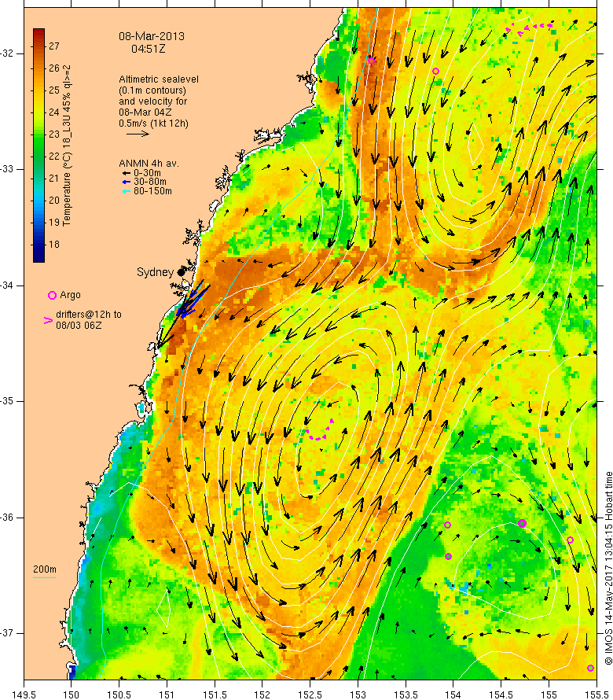
Task: Click the temperature color bar
Action: pyautogui.click(x=39, y=146)
